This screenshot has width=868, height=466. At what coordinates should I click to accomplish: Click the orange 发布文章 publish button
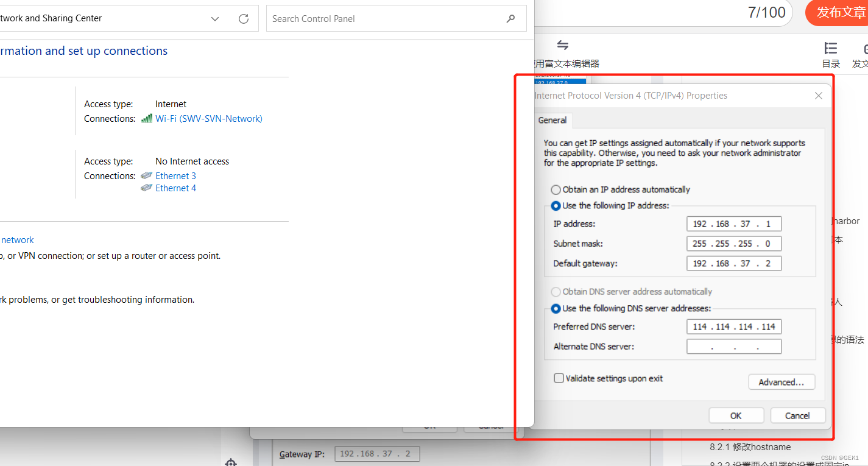pos(838,13)
